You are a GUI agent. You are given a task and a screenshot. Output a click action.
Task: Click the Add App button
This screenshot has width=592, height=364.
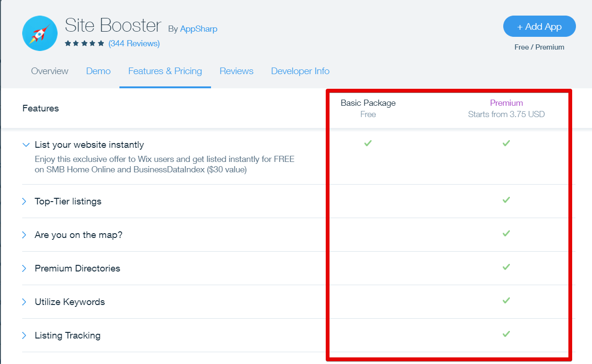(540, 26)
